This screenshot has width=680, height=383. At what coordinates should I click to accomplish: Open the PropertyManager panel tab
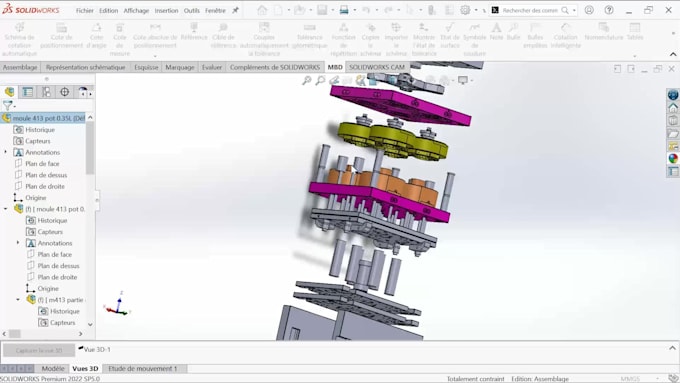(28, 92)
